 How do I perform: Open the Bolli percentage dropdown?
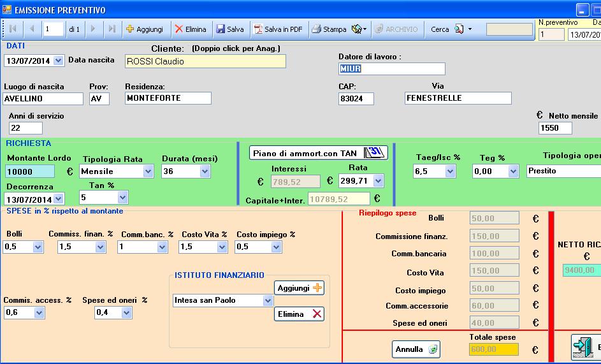pyautogui.click(x=38, y=247)
